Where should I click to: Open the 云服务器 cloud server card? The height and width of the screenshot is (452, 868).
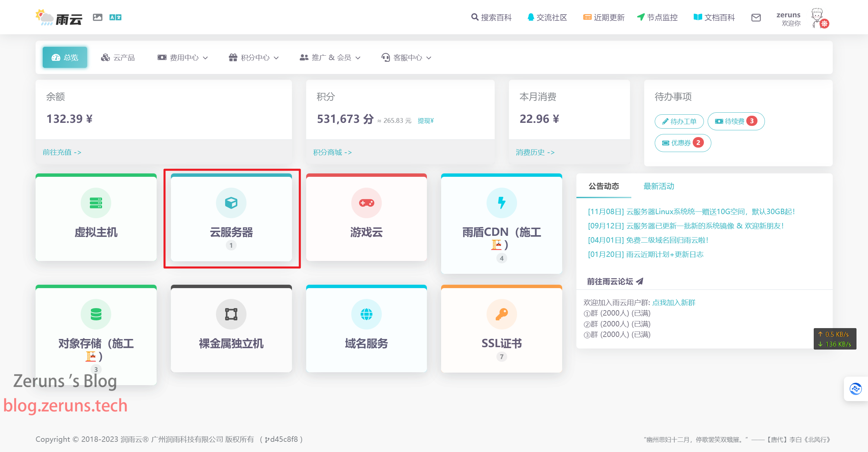(x=231, y=218)
